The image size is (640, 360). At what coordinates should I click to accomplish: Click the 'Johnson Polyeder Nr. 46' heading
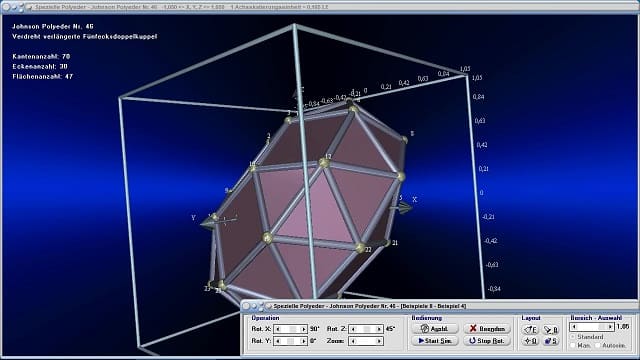pos(53,26)
